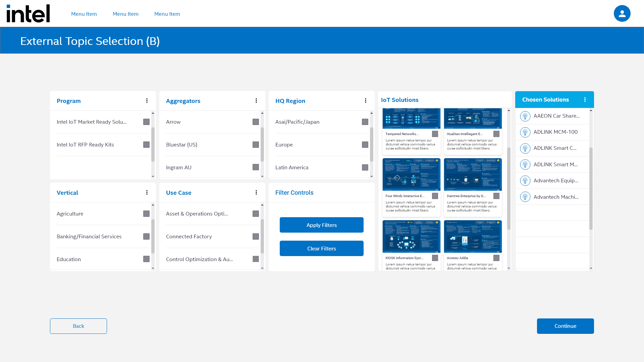
Task: Click HQ Region list scrollbar down arrow
Action: (x=372, y=176)
